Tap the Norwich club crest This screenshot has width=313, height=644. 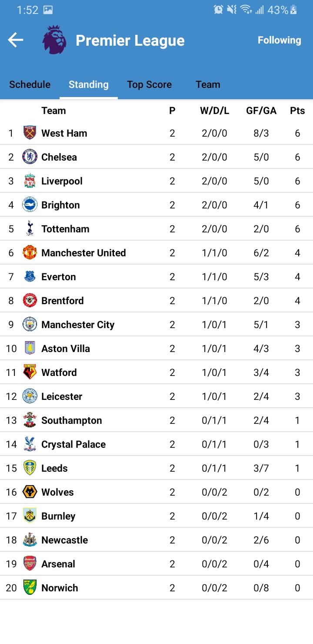click(x=30, y=587)
